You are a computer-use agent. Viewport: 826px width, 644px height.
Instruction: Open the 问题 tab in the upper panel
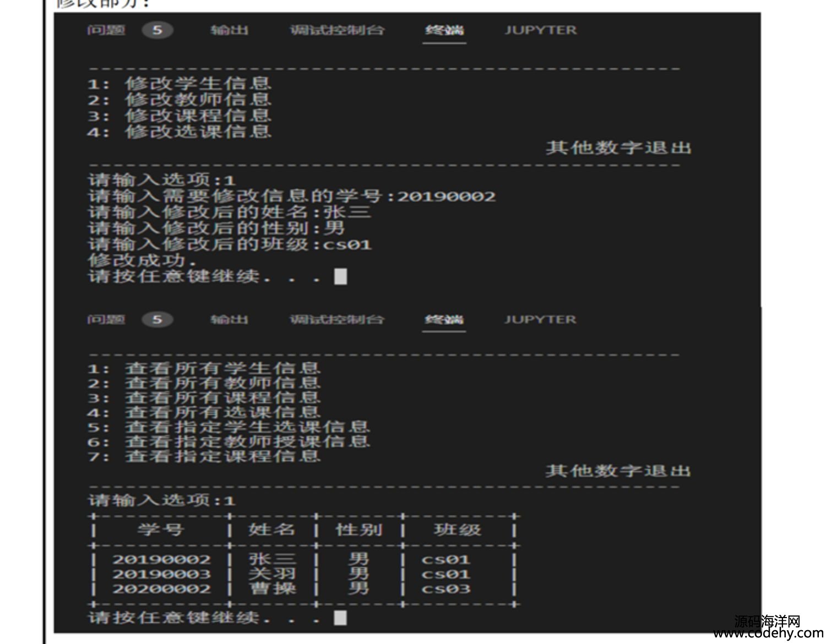click(106, 30)
